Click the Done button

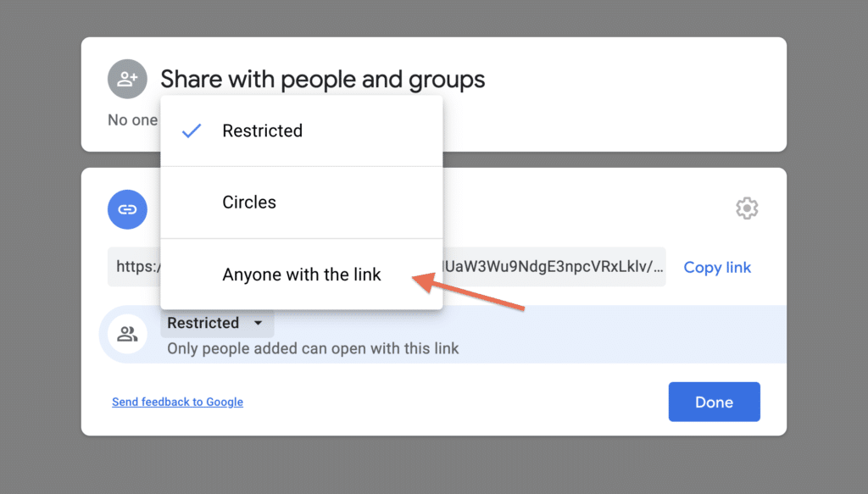[714, 402]
